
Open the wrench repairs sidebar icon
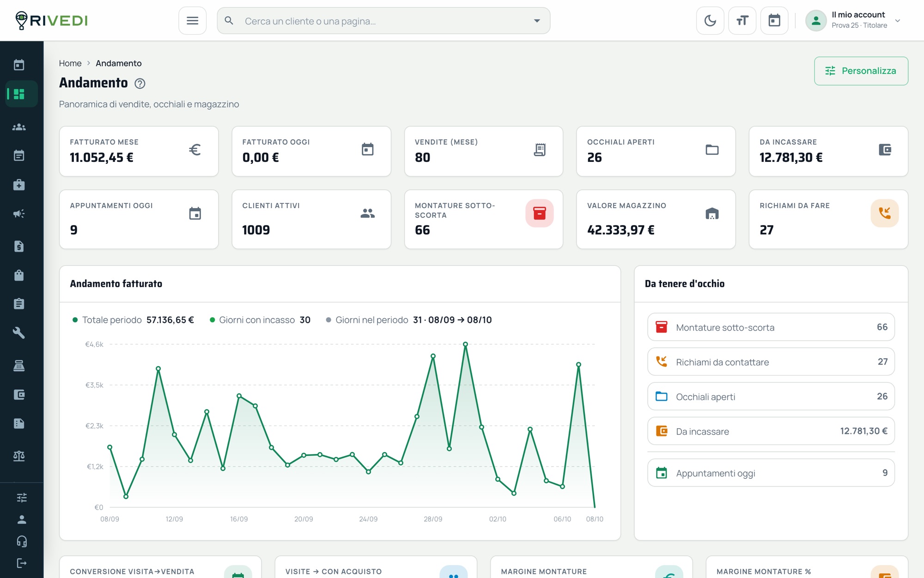tap(19, 333)
